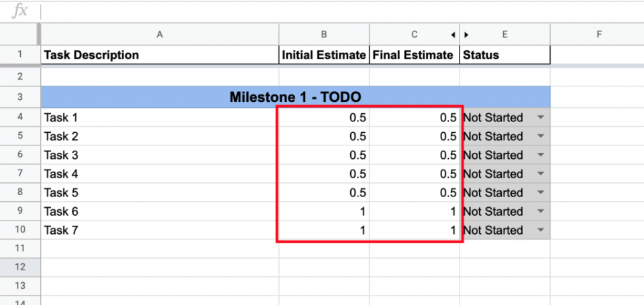Select row 9 header number
The width and height of the screenshot is (644, 305).
pos(20,212)
